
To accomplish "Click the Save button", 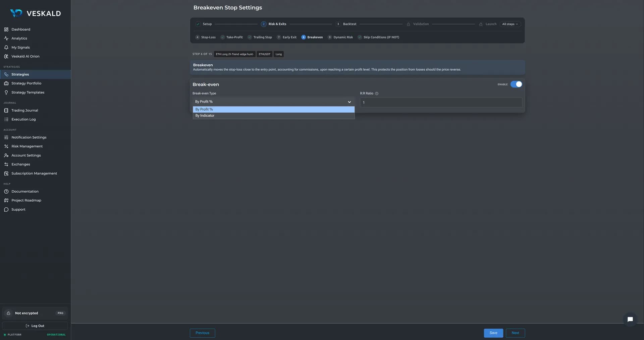I will tap(493, 333).
